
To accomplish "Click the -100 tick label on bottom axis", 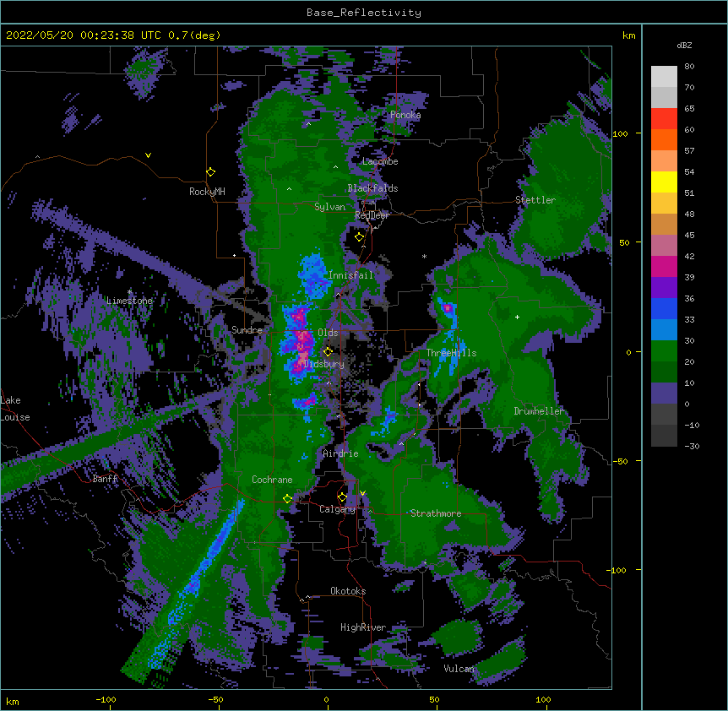I will (x=106, y=699).
